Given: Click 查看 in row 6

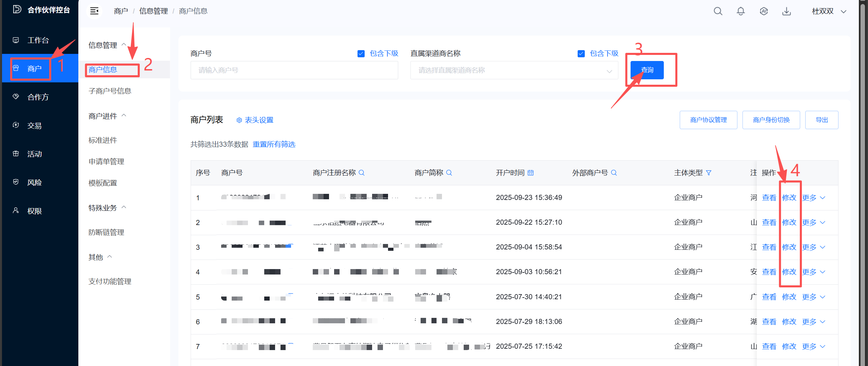Looking at the screenshot, I should point(769,322).
